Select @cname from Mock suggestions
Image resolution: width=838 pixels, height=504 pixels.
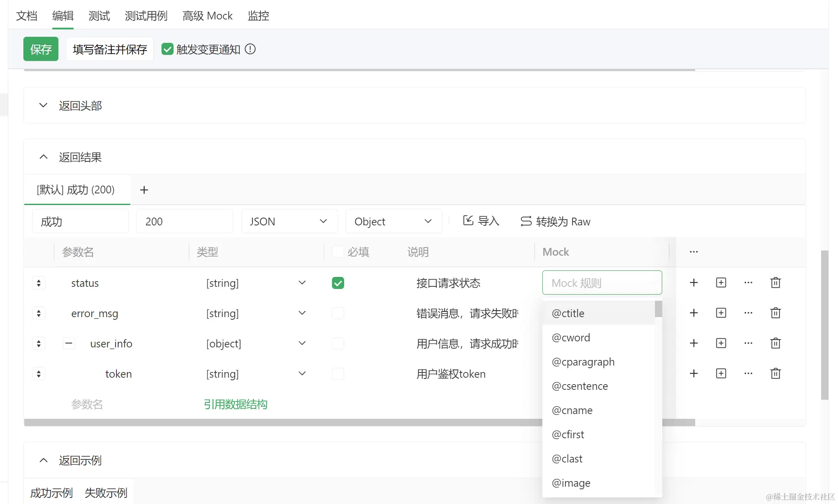[572, 410]
